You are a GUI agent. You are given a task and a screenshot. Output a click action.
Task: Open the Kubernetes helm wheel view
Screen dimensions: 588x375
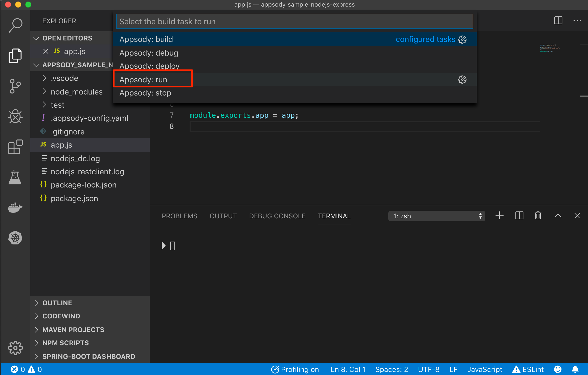(x=15, y=238)
